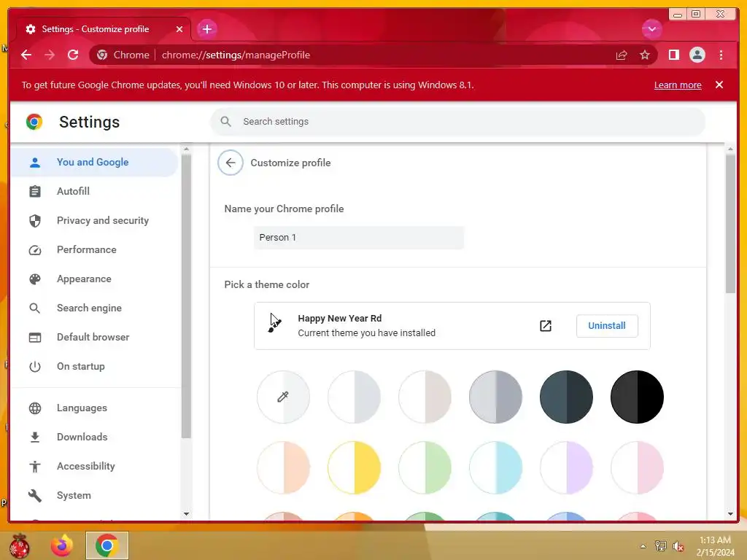Image resolution: width=747 pixels, height=560 pixels.
Task: Click the Chrome taskbar icon
Action: tap(107, 545)
